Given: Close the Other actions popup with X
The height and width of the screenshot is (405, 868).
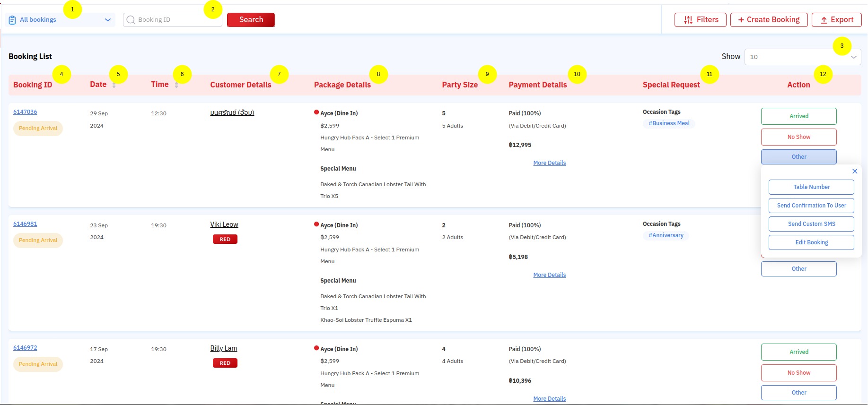Looking at the screenshot, I should [854, 171].
